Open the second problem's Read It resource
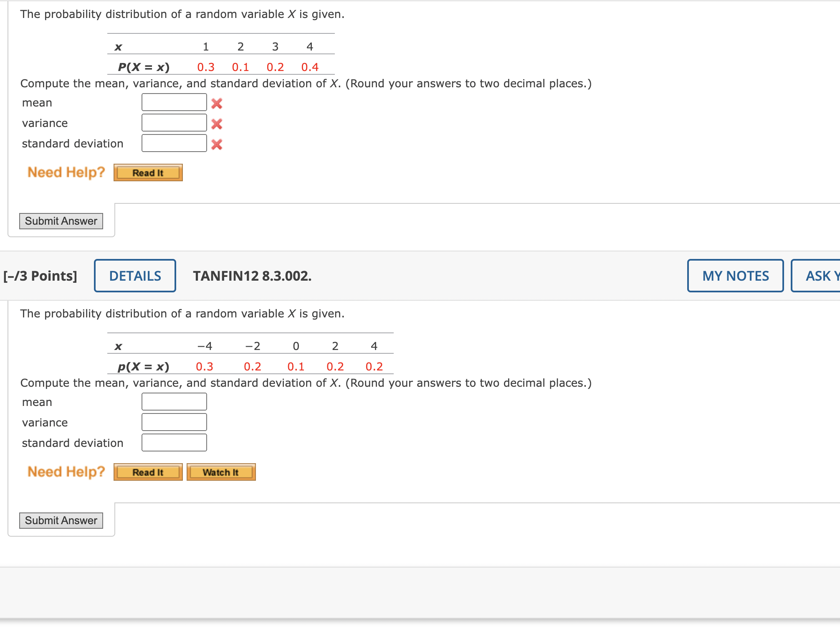Viewport: 840px width, 634px height. tap(148, 472)
